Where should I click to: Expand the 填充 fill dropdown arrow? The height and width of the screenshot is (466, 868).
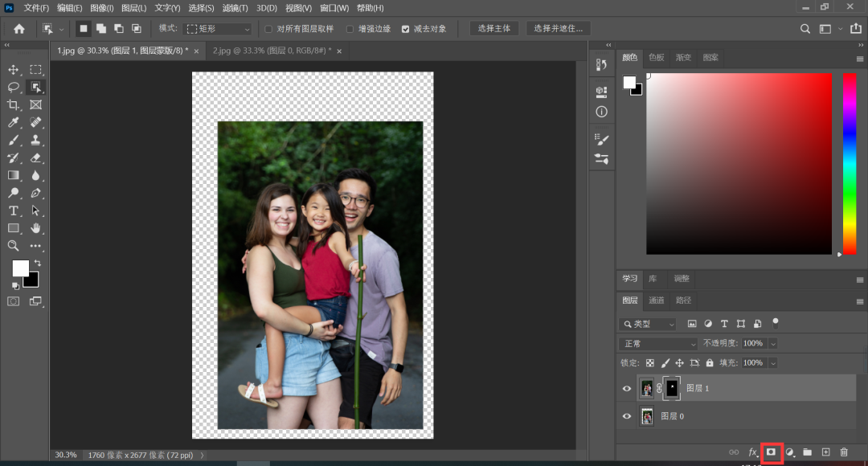click(x=773, y=363)
